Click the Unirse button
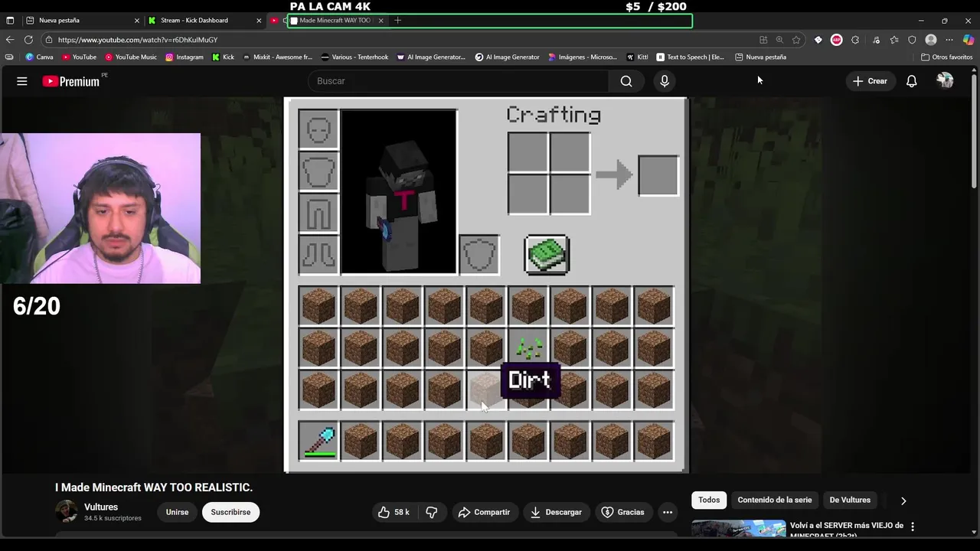 point(177,512)
